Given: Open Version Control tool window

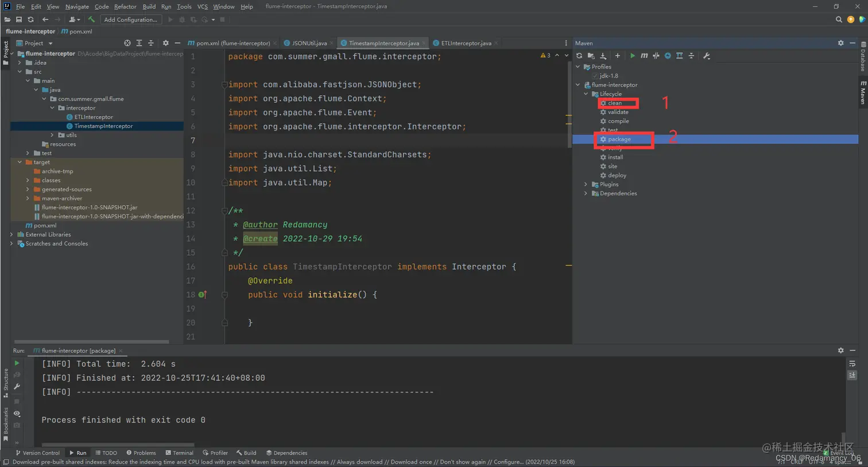Looking at the screenshot, I should [x=37, y=453].
